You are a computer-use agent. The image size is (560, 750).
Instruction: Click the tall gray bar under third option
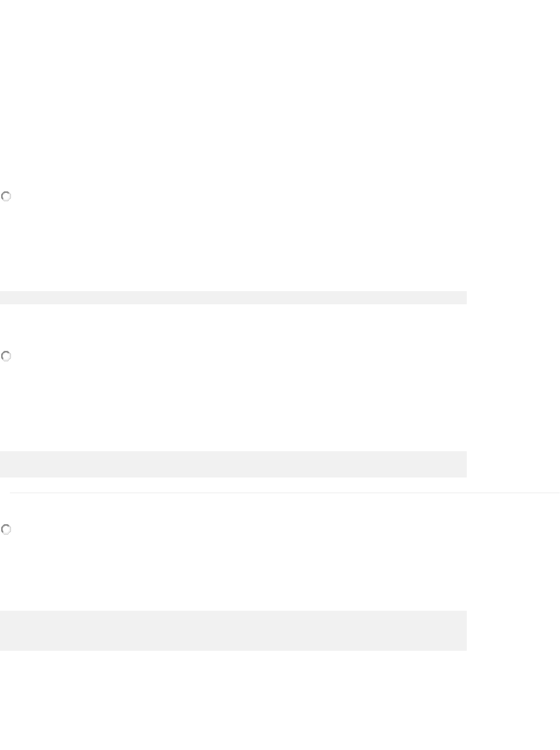[233, 630]
